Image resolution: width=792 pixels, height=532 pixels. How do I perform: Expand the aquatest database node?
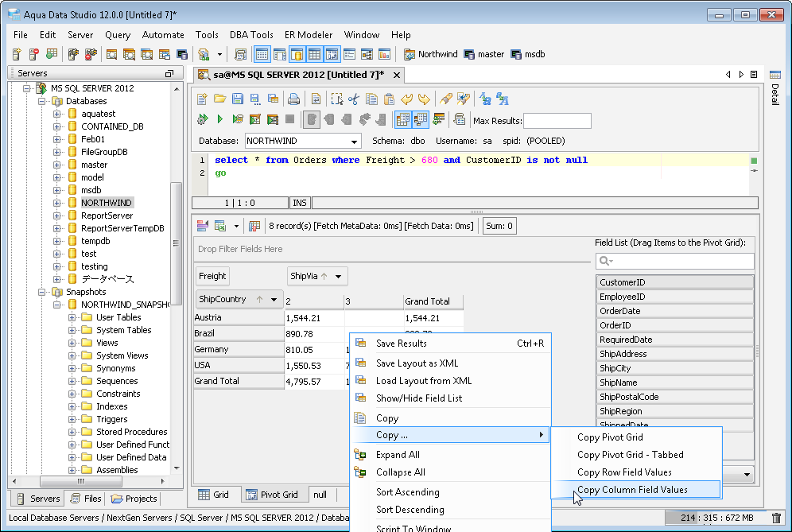57,114
